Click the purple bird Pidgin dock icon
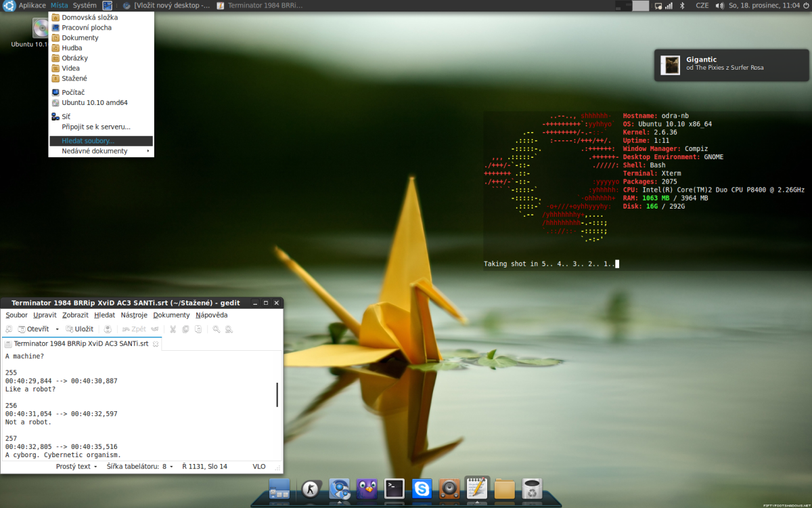Screen dimensions: 812x508 pyautogui.click(x=367, y=488)
